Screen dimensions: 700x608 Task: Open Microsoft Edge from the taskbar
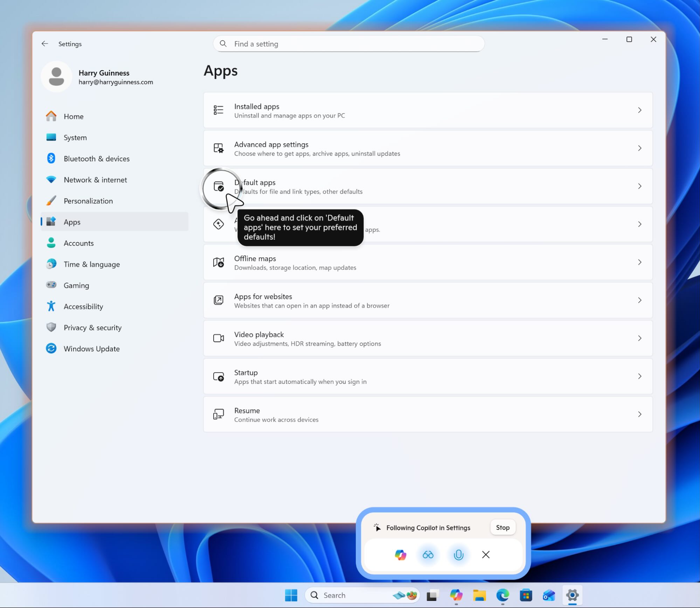[503, 595]
